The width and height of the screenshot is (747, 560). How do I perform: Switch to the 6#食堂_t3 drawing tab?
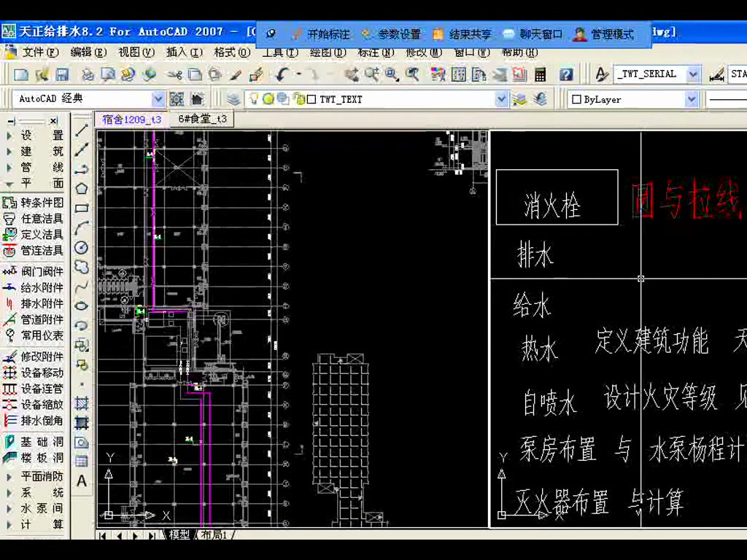click(202, 119)
